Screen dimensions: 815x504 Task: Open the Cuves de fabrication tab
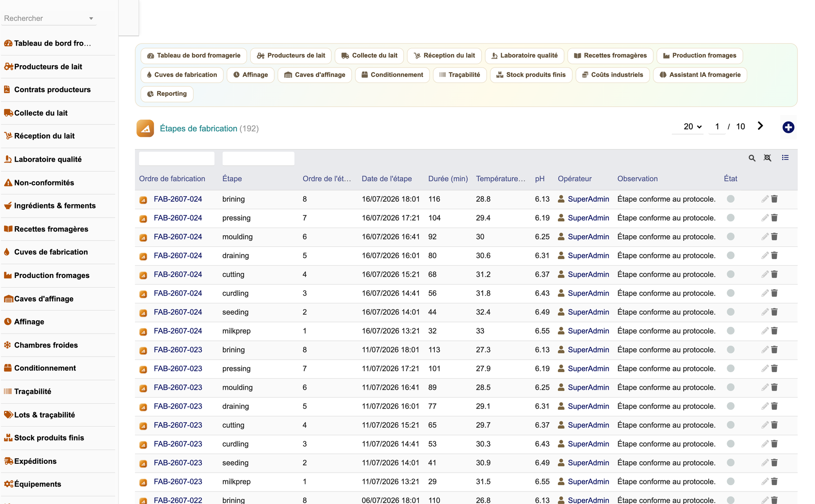[182, 75]
